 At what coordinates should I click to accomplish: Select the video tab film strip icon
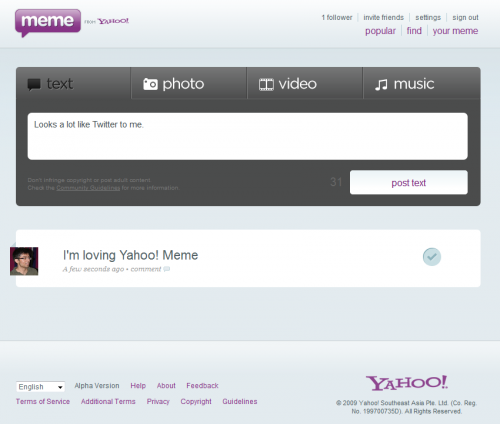pos(266,84)
